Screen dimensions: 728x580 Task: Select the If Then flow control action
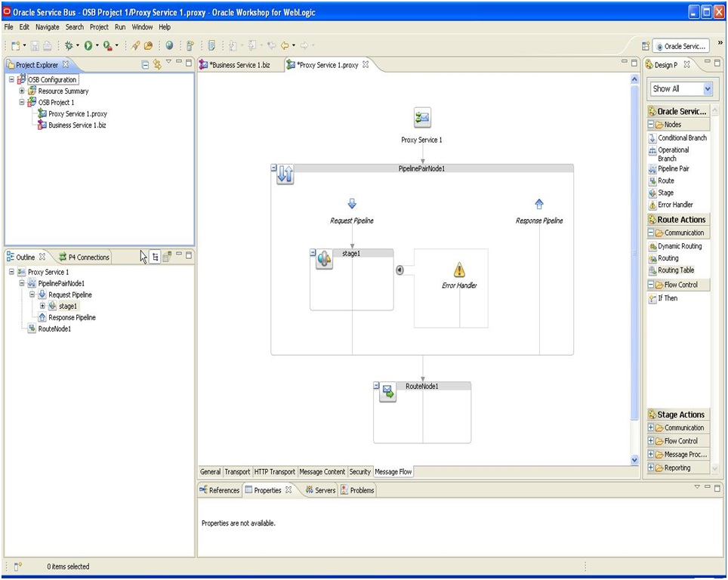click(668, 298)
